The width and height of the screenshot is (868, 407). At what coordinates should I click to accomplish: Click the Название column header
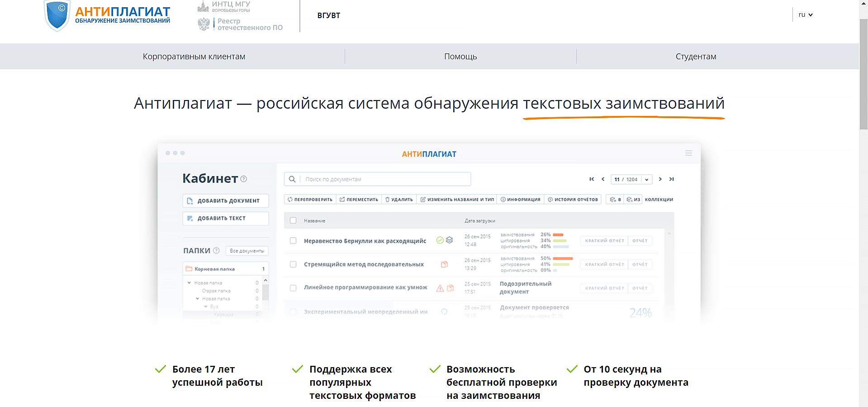314,221
